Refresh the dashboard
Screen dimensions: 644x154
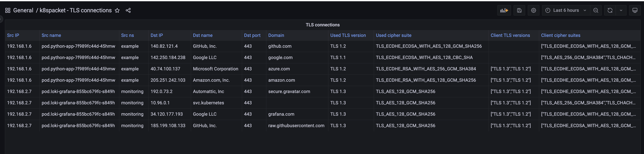pyautogui.click(x=610, y=10)
